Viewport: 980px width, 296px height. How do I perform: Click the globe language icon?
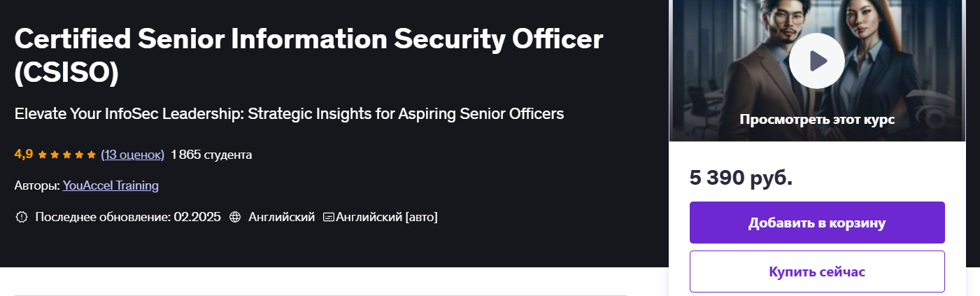pos(235,217)
